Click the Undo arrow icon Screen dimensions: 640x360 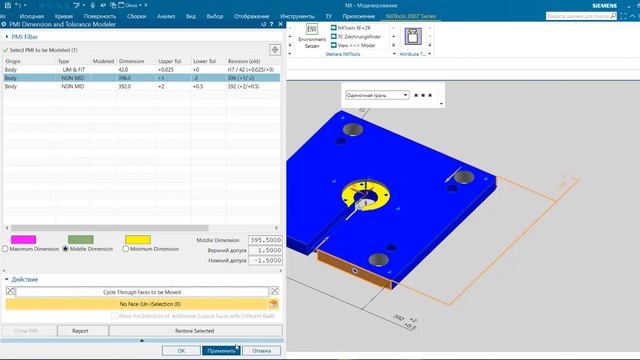point(18,5)
